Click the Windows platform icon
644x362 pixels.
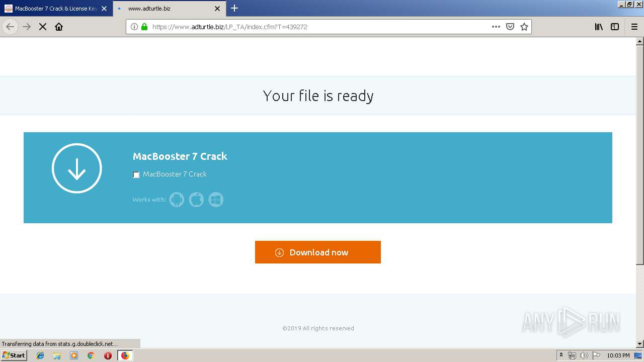(x=216, y=200)
